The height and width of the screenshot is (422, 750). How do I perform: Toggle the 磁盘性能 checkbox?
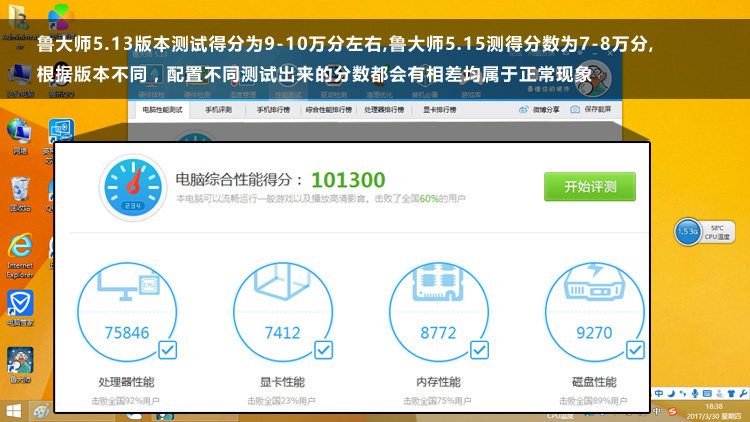635,350
